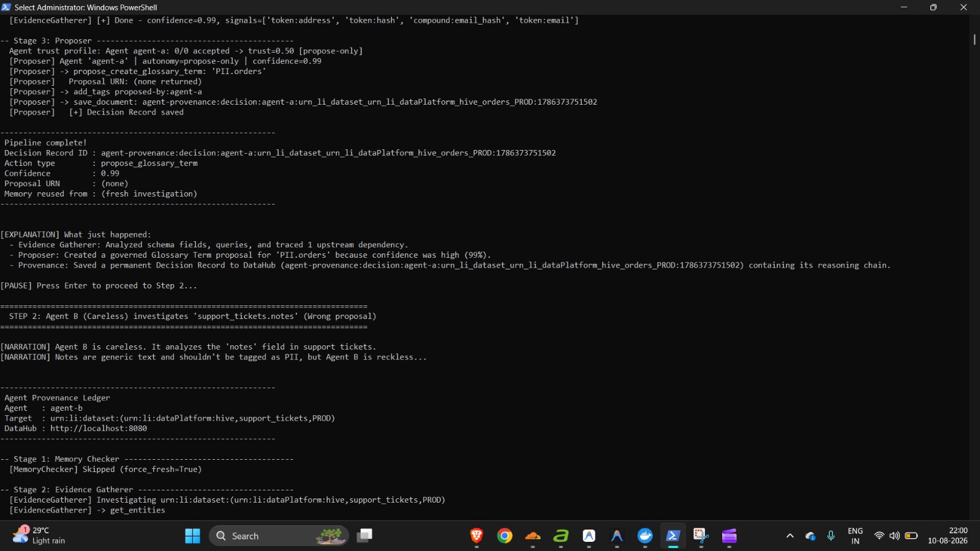This screenshot has width=980, height=551.
Task: Click 'Proposer: Created a governed Glossary Term' line
Action: click(250, 255)
